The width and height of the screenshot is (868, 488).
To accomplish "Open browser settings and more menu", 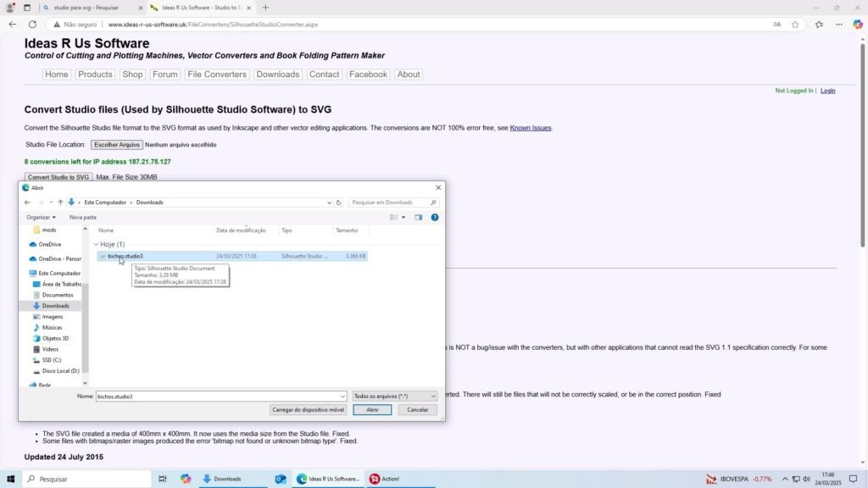I will click(838, 25).
